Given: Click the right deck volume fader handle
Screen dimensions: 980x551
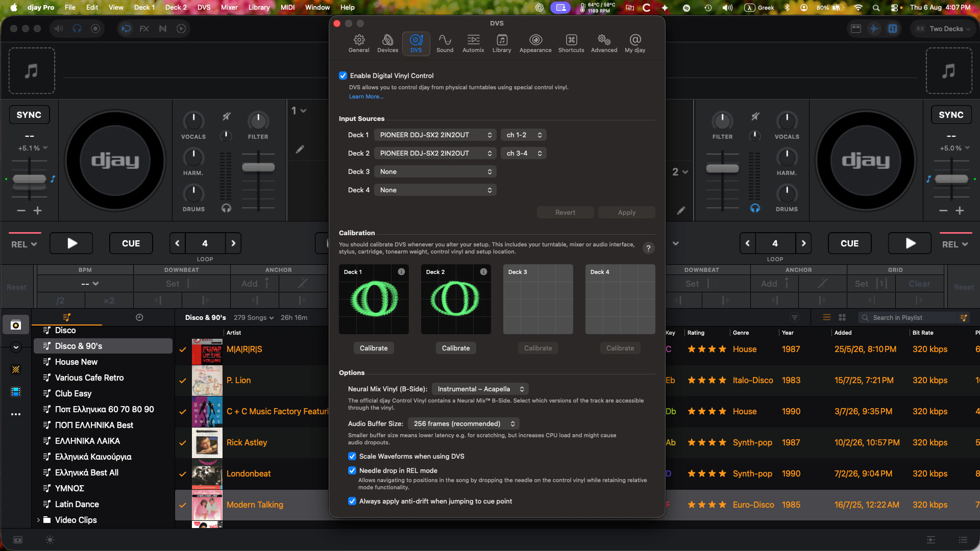Looking at the screenshot, I should pos(722,168).
